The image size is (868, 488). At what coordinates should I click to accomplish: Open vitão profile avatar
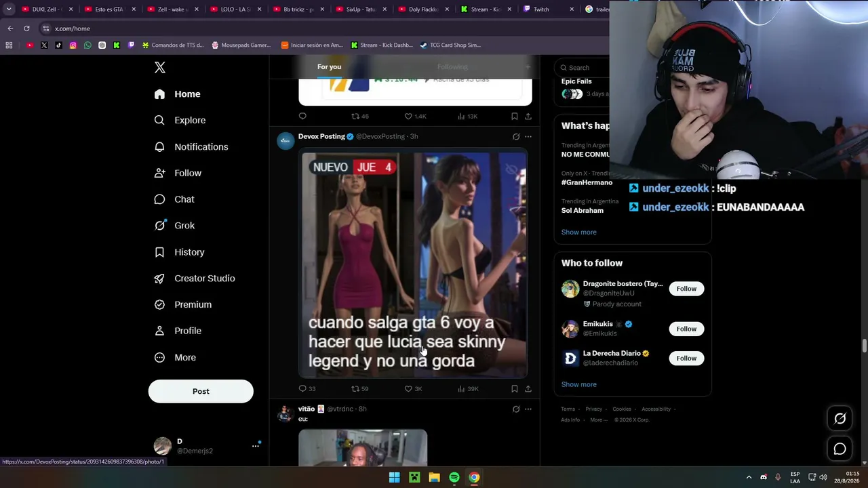coord(286,413)
